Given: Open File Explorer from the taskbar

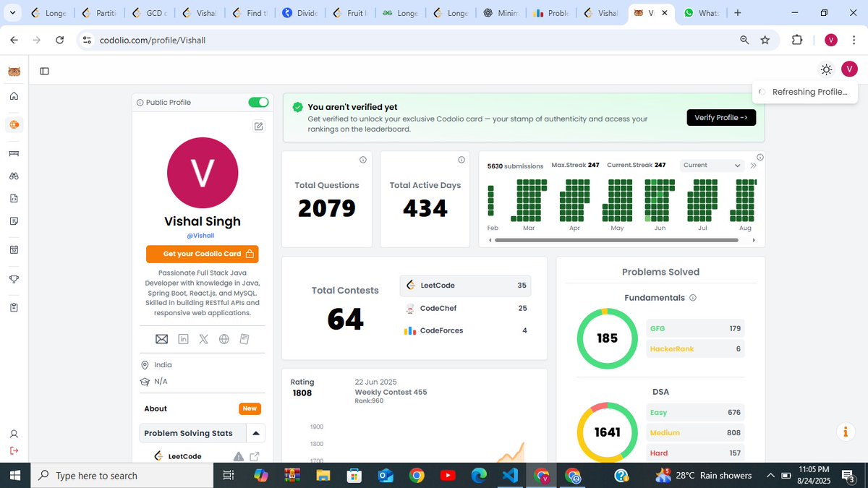Looking at the screenshot, I should 323,475.
